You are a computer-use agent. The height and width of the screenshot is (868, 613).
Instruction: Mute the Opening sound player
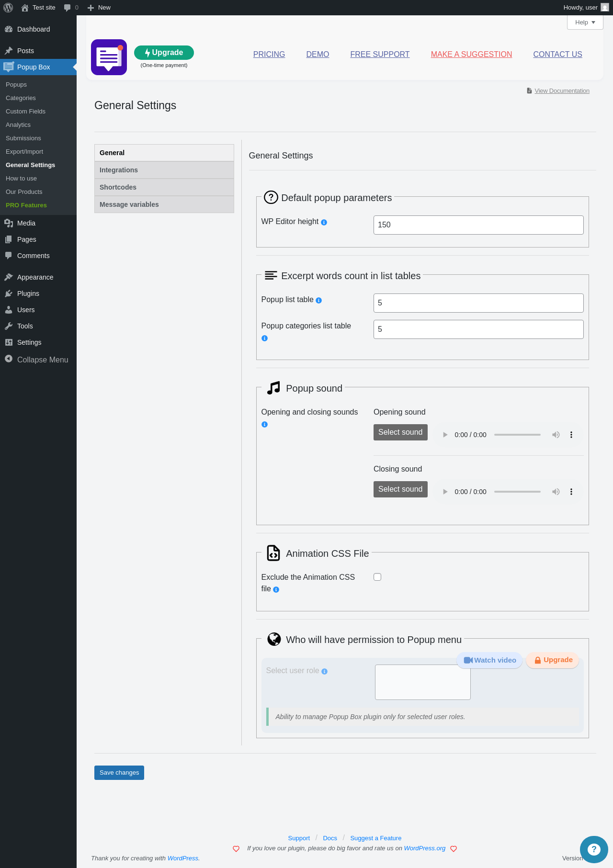click(556, 435)
